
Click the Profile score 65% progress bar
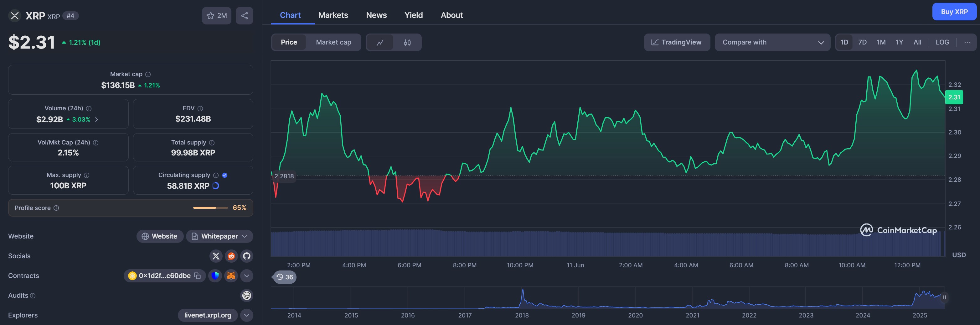tap(210, 208)
